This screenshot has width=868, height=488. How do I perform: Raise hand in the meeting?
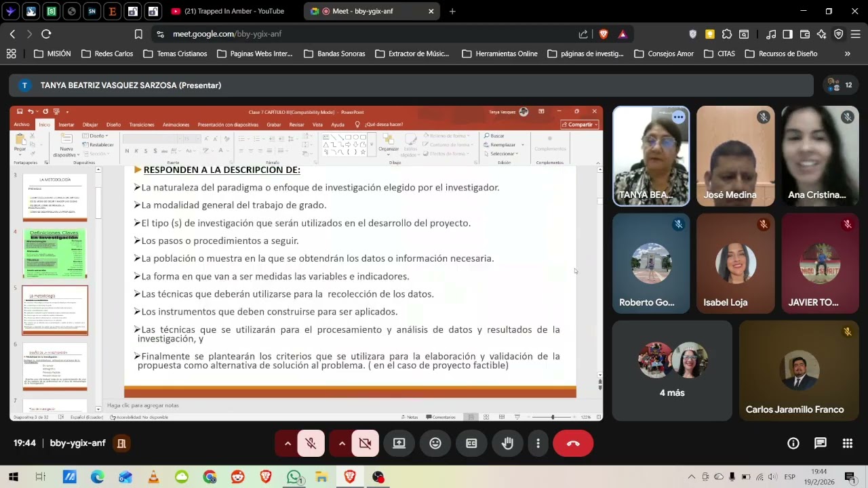(x=507, y=443)
